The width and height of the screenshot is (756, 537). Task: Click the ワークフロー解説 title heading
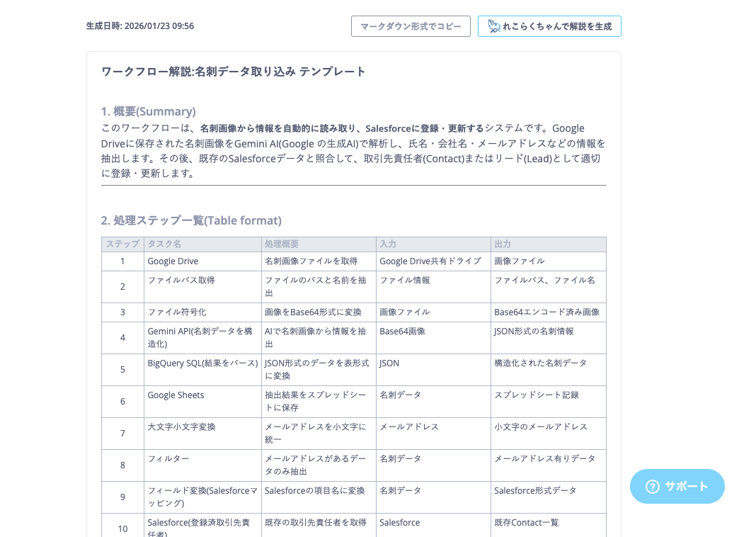coord(234,72)
